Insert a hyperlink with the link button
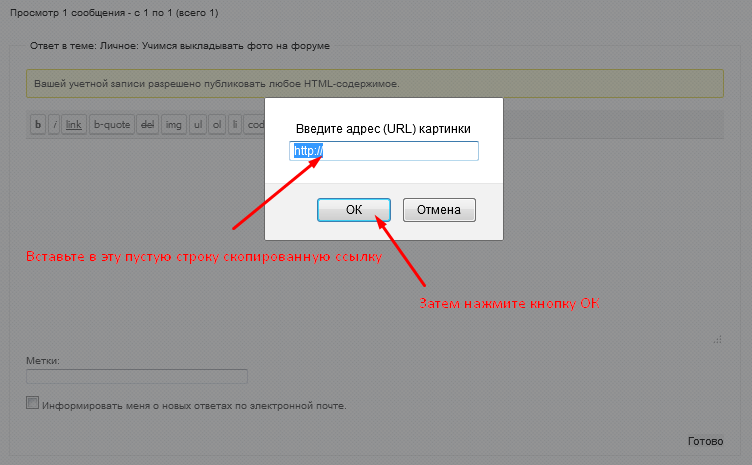Screen dimensions: 752x465 pos(74,125)
